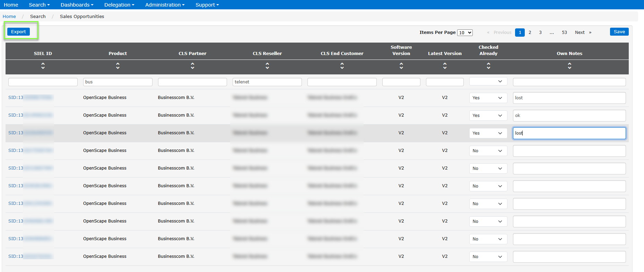Image resolution: width=644 pixels, height=272 pixels.
Task: Click the empty note field in the fourth row
Action: 569,151
